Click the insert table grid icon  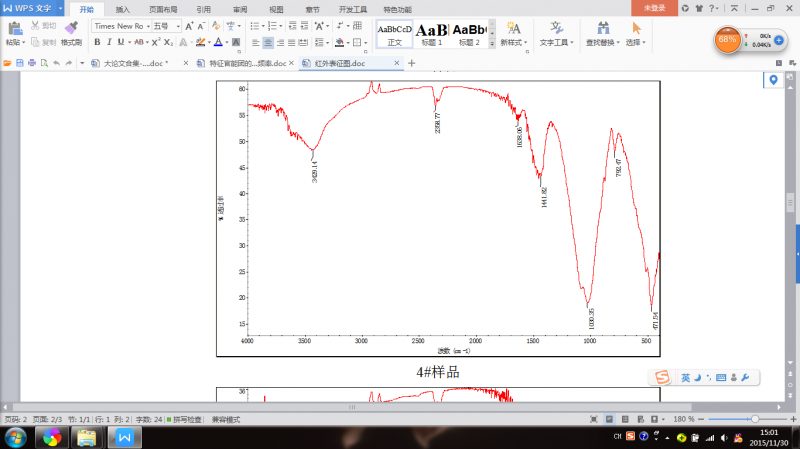[357, 26]
